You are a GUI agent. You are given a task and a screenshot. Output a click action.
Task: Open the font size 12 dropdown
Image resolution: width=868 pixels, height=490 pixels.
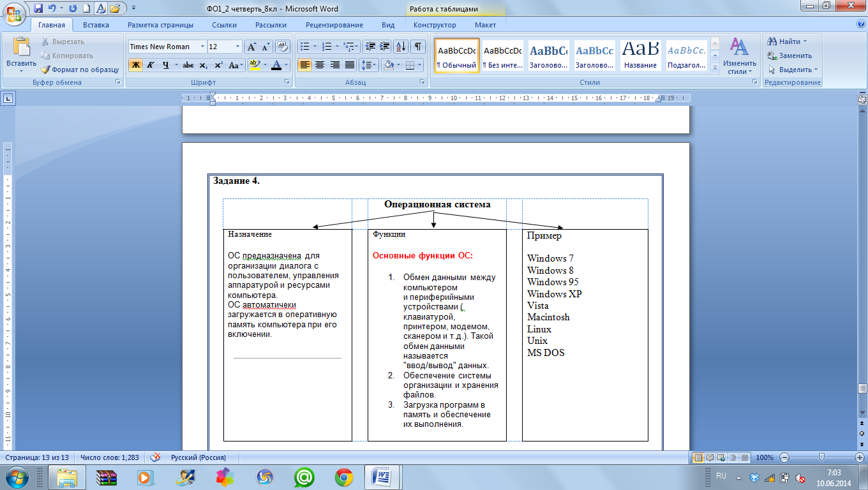(238, 47)
